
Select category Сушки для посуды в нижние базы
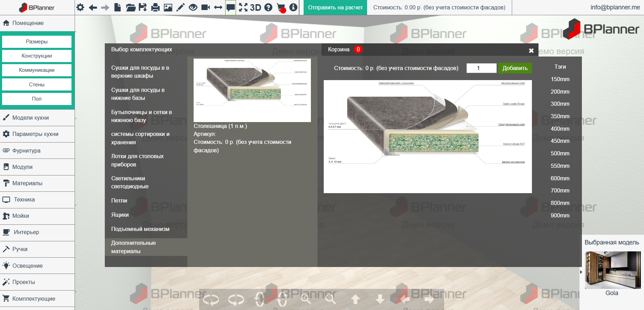tap(146, 94)
